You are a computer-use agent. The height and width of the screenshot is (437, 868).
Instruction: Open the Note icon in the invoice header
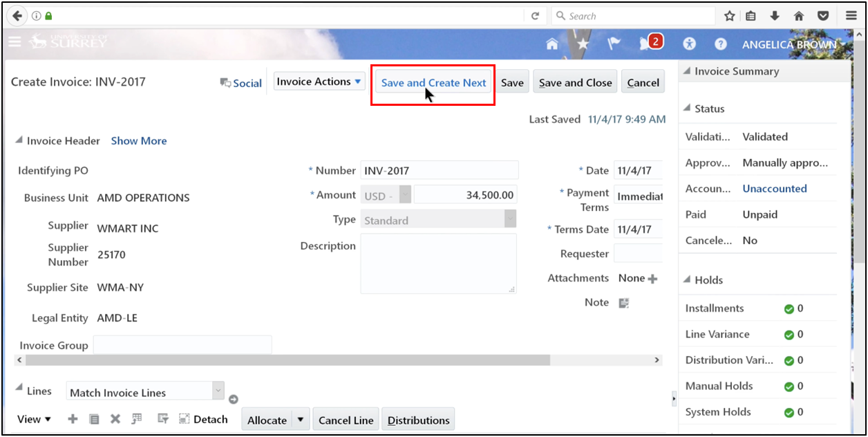(x=623, y=302)
